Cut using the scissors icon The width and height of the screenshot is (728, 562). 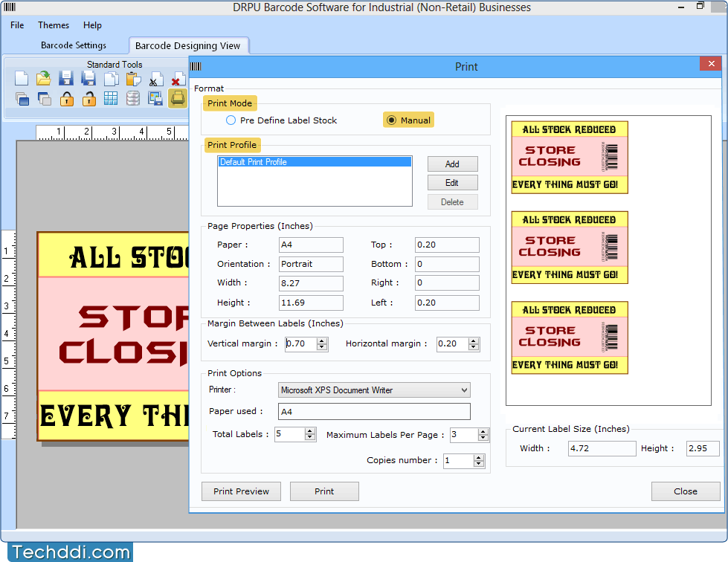click(x=155, y=80)
